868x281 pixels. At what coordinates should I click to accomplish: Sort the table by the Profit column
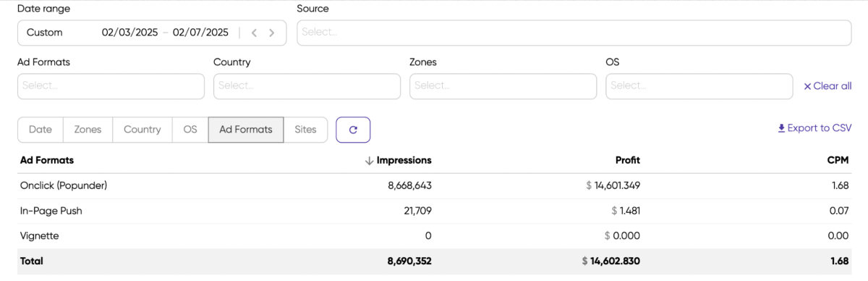[627, 160]
